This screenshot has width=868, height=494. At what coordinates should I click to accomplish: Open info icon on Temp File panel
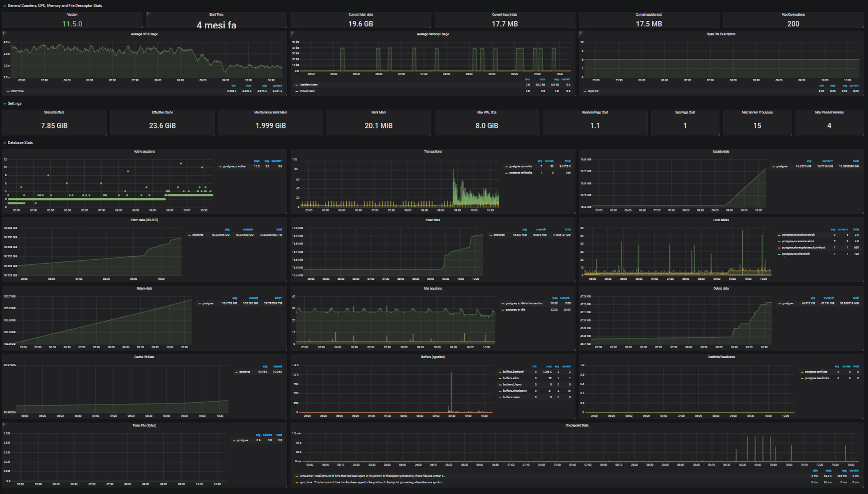(x=4, y=425)
